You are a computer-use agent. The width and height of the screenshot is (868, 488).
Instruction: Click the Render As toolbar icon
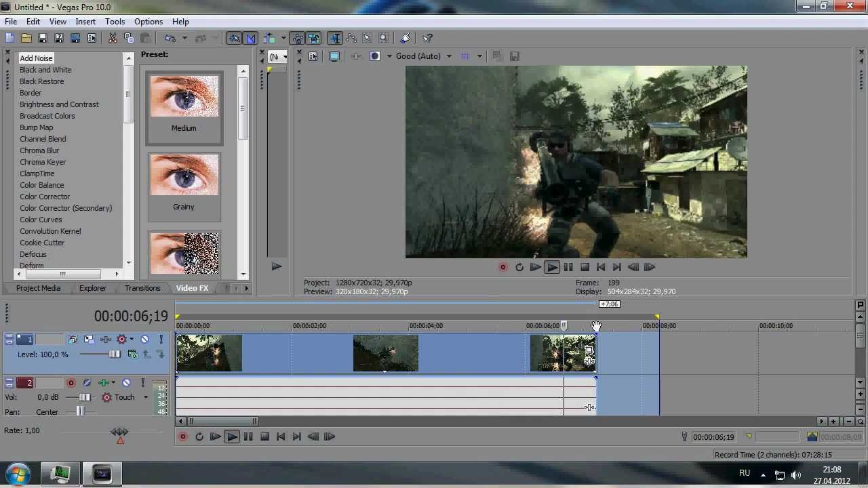click(75, 39)
